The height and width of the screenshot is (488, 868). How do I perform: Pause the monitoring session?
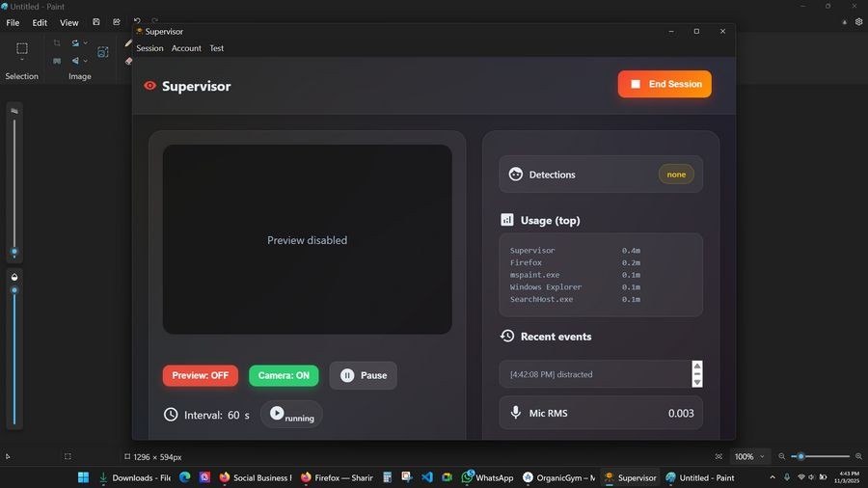pyautogui.click(x=363, y=375)
